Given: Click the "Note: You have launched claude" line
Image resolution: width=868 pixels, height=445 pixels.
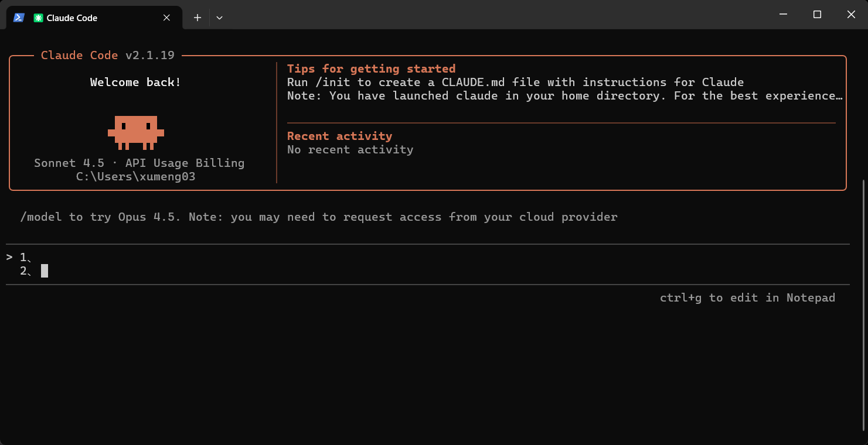Looking at the screenshot, I should click(x=565, y=95).
